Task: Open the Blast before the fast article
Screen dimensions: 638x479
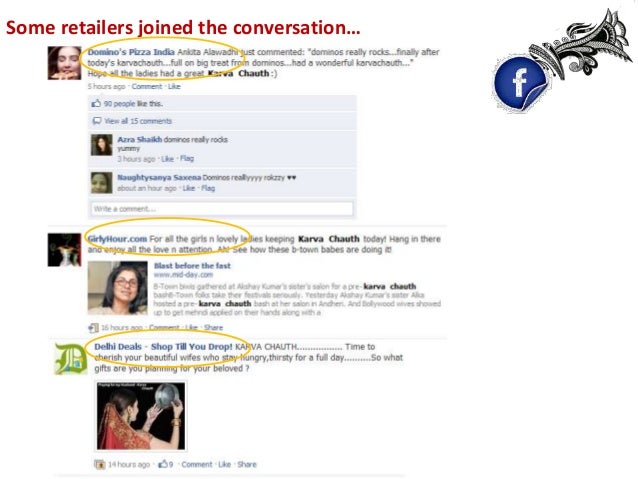Action: [x=192, y=266]
